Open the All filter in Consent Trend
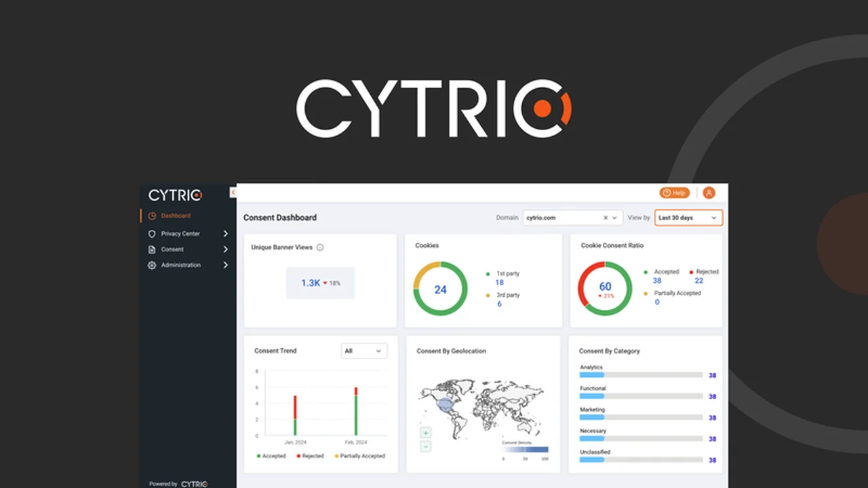Image resolution: width=868 pixels, height=488 pixels. 363,350
